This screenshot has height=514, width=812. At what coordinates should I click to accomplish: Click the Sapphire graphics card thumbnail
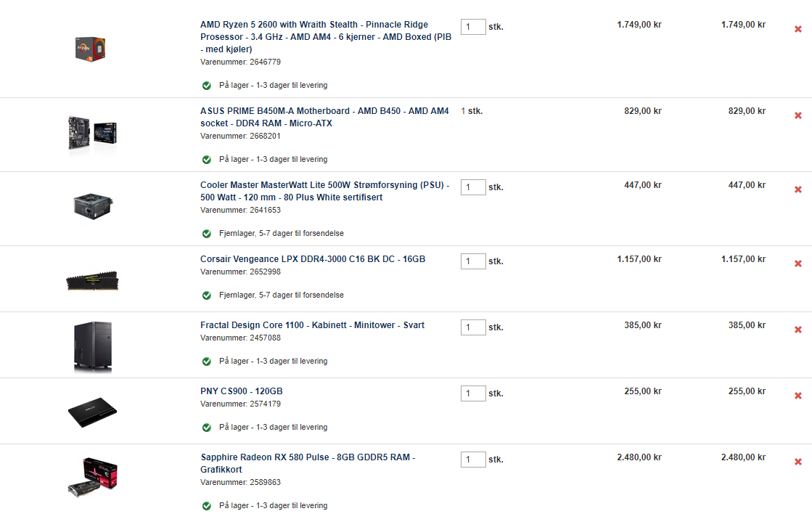coord(93,477)
